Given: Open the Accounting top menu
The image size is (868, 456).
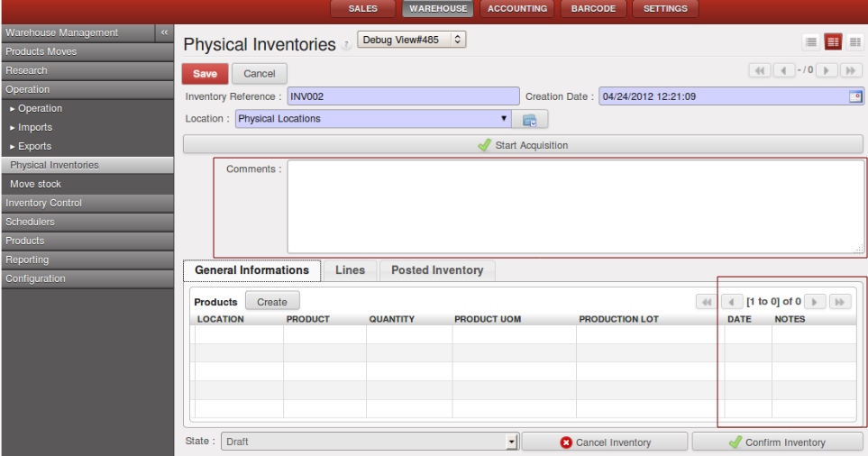Looking at the screenshot, I should (x=517, y=9).
